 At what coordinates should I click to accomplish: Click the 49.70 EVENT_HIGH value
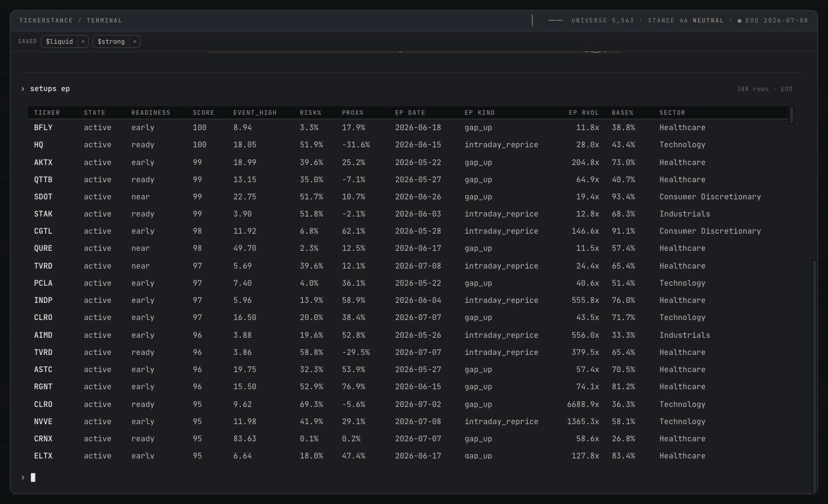[244, 248]
